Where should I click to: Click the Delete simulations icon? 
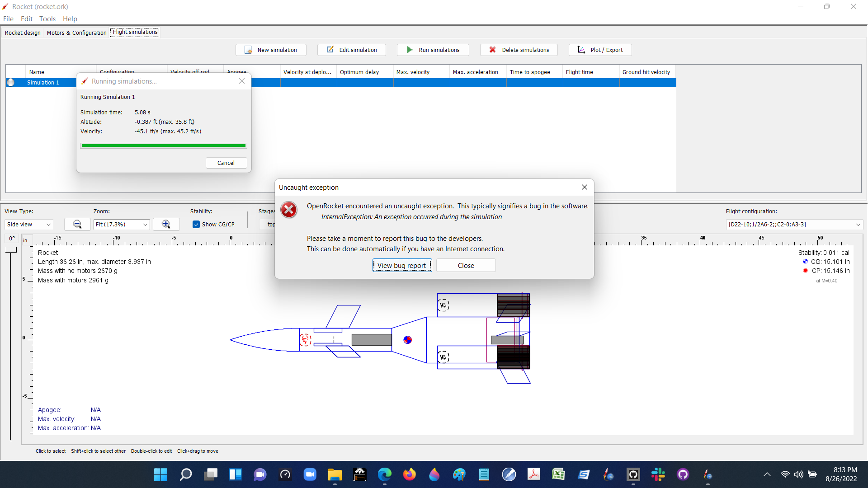click(492, 50)
